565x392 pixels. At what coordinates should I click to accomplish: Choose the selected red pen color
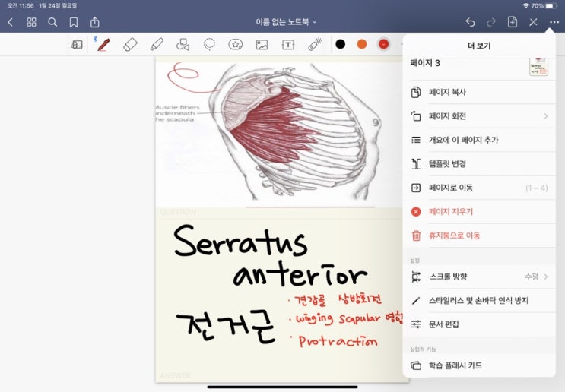pos(383,44)
